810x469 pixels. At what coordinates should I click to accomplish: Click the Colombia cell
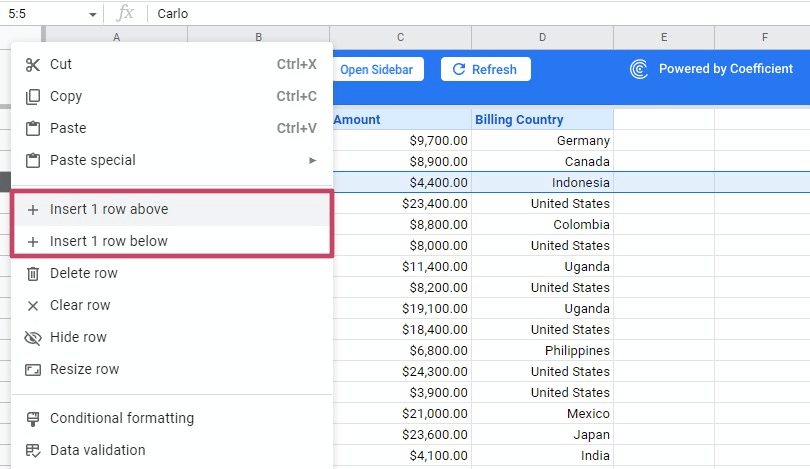point(542,225)
